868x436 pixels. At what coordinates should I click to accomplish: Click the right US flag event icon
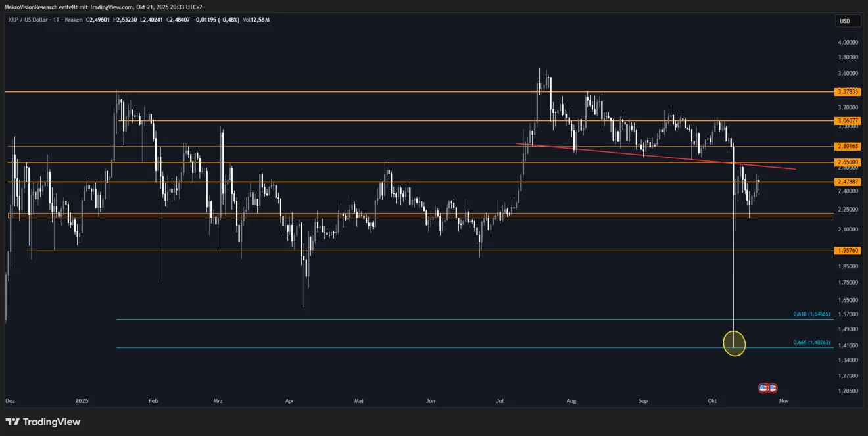(773, 388)
